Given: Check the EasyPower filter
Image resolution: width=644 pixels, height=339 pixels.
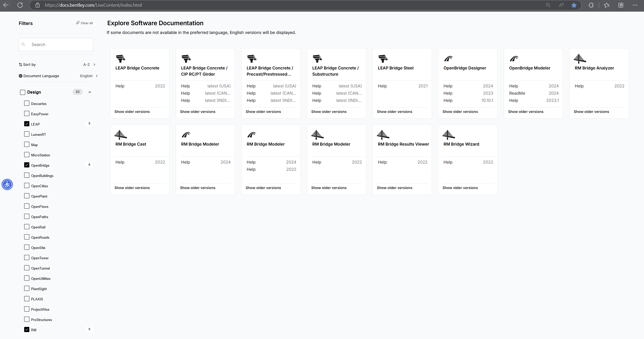Looking at the screenshot, I should pos(27,113).
